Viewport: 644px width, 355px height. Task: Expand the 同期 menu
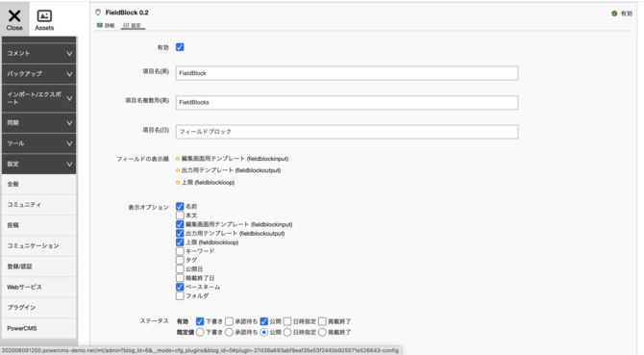(39, 123)
